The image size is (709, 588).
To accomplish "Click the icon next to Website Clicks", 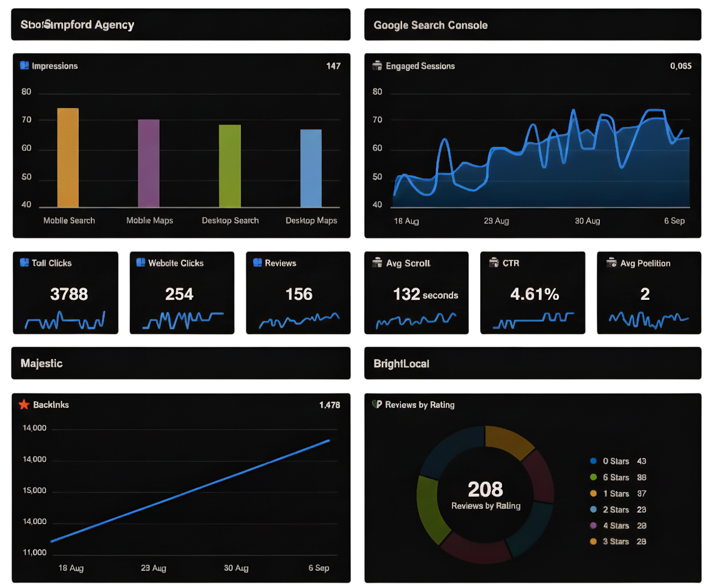I will 141,263.
